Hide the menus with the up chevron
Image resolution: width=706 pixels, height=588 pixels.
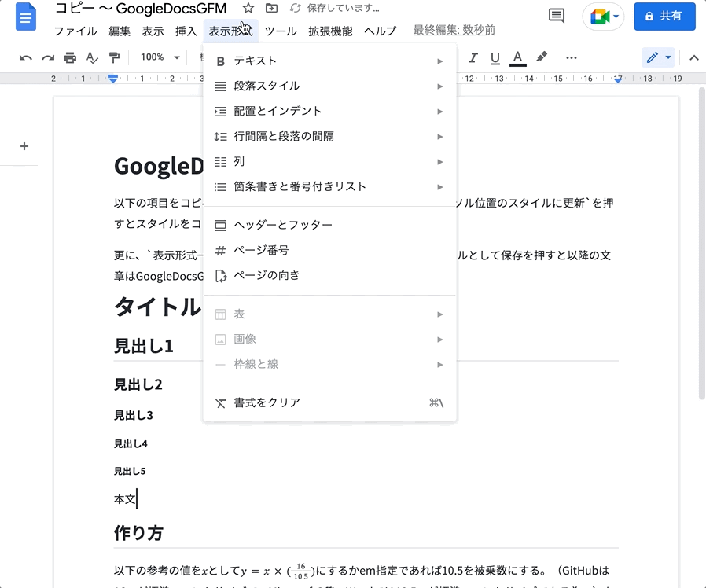point(694,57)
